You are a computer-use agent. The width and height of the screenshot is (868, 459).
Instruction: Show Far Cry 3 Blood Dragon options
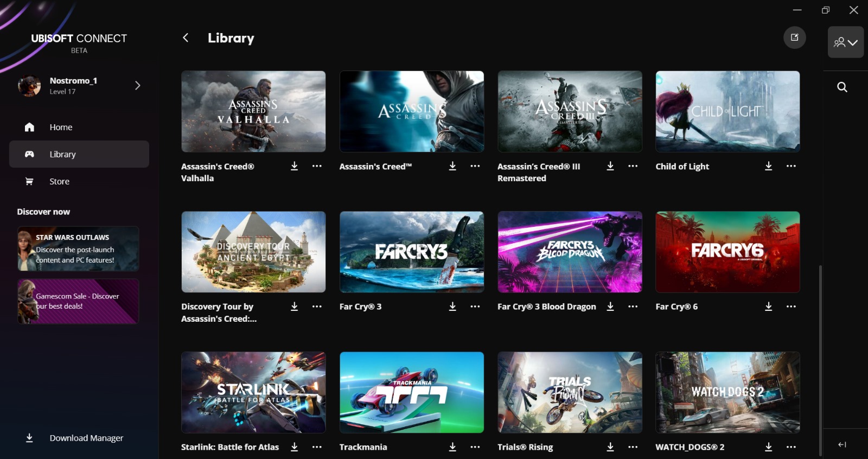point(633,307)
